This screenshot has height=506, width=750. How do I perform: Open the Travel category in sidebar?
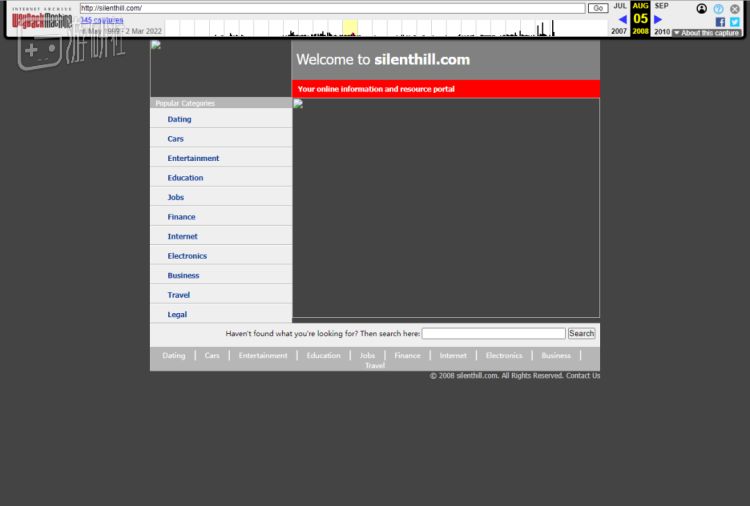(178, 295)
